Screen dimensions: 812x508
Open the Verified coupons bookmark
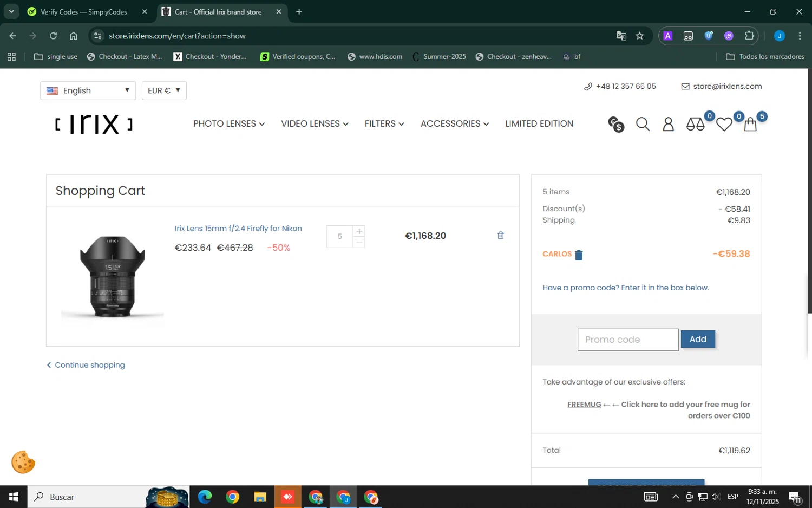click(298, 56)
